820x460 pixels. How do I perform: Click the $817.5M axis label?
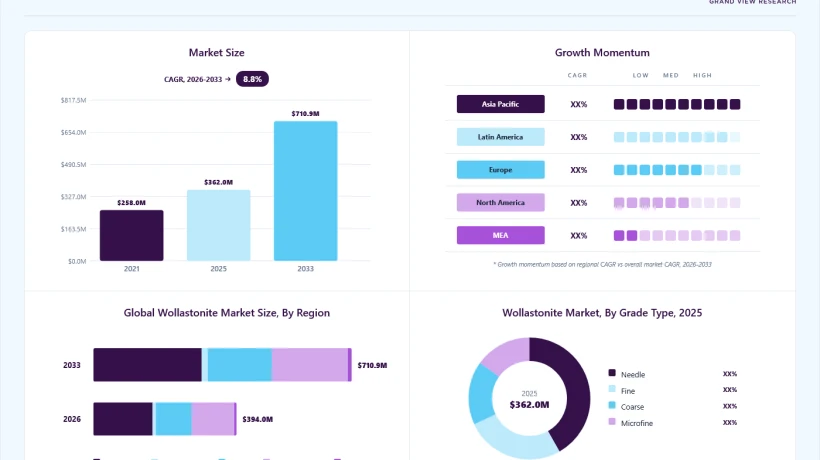pyautogui.click(x=73, y=100)
